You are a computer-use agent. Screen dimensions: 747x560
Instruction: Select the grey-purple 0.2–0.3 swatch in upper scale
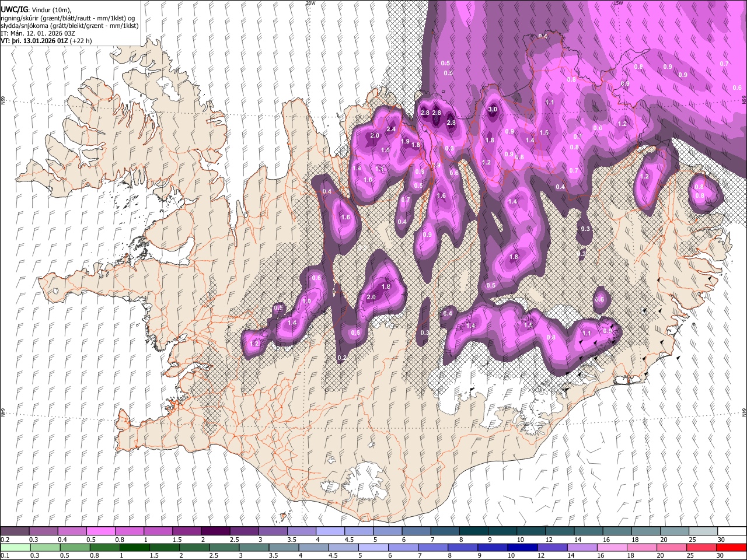click(x=15, y=531)
